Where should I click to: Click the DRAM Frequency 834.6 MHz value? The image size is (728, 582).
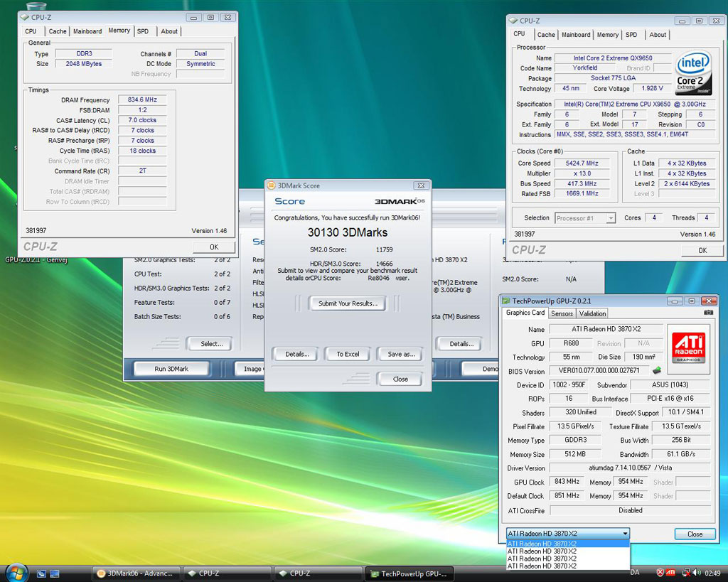point(142,99)
